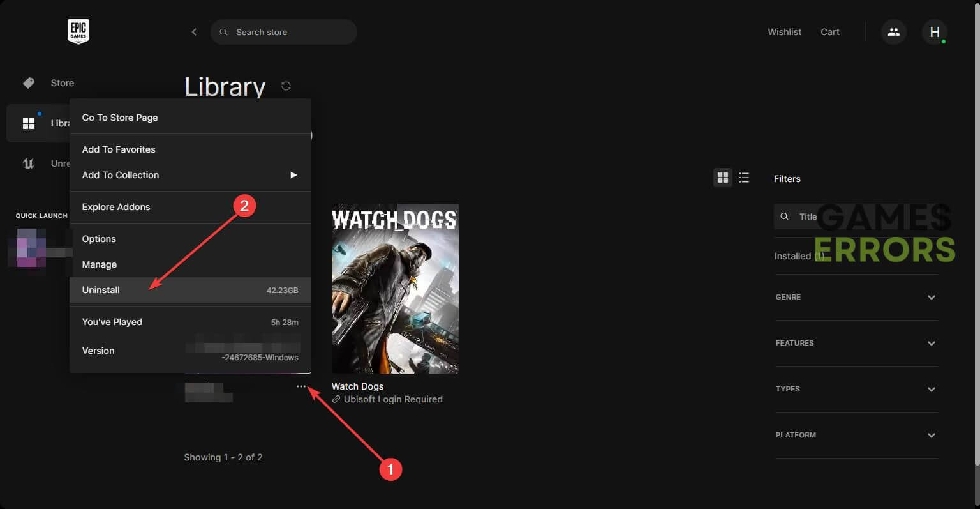Image resolution: width=980 pixels, height=509 pixels.
Task: Expand the PLATFORM filter section
Action: click(x=931, y=435)
